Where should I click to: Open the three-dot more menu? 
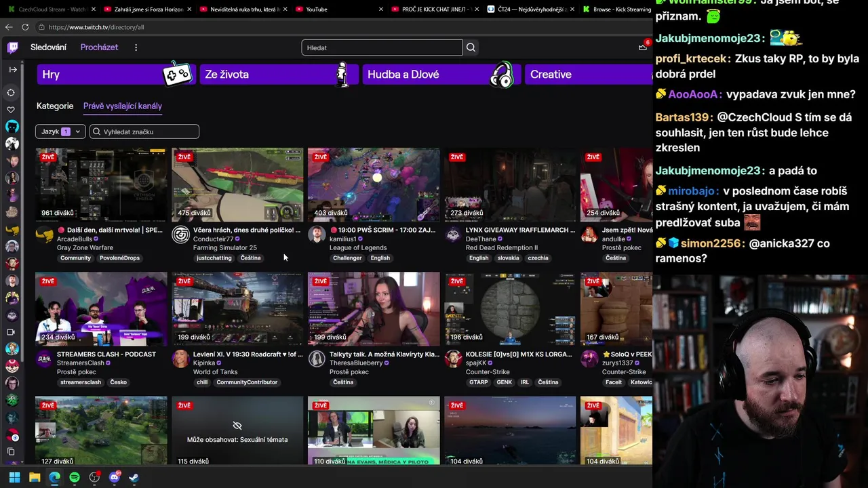pyautogui.click(x=136, y=47)
